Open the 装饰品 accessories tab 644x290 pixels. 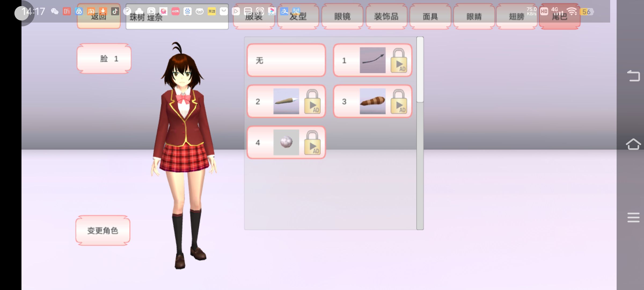[x=386, y=17]
